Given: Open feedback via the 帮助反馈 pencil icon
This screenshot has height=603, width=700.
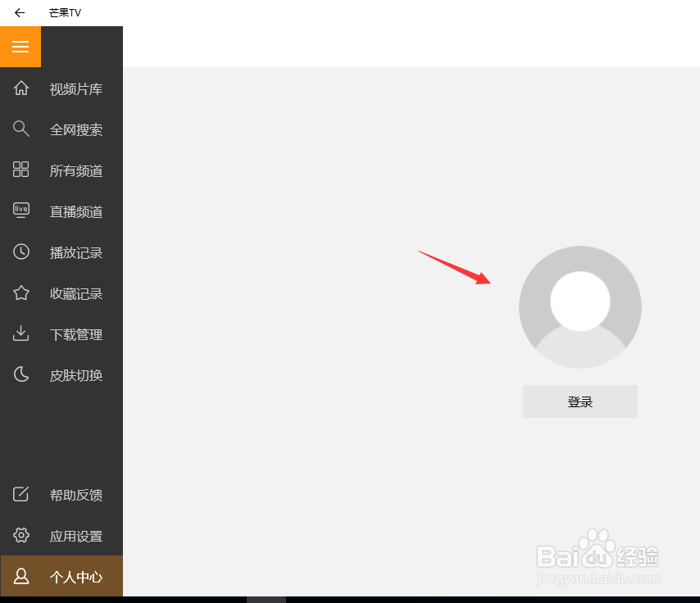Looking at the screenshot, I should [20, 494].
